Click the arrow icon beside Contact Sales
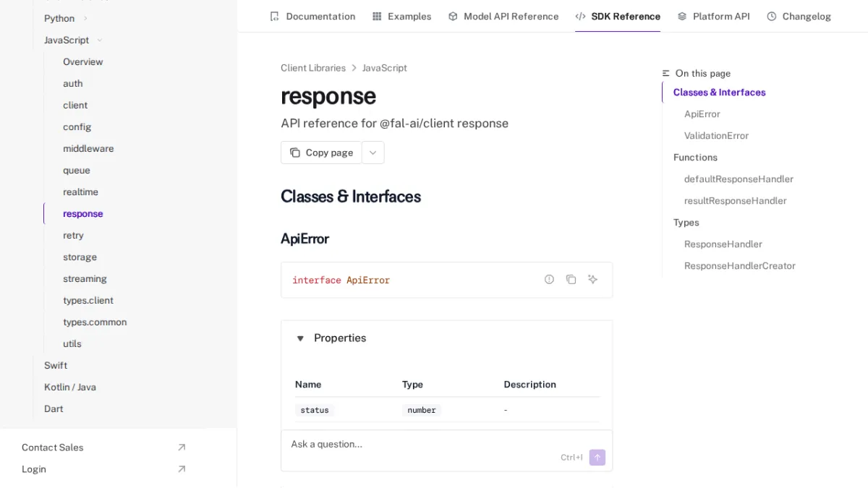The image size is (868, 488). point(182,448)
